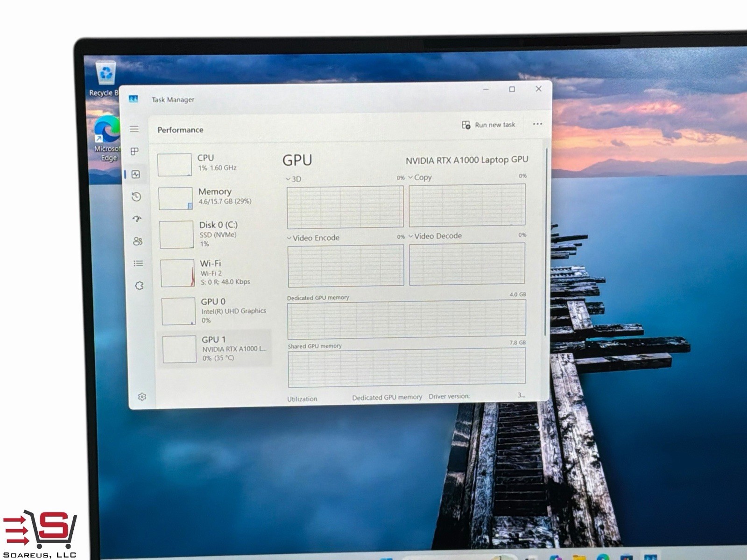Image resolution: width=747 pixels, height=560 pixels.
Task: Click the Driver version label
Action: pyautogui.click(x=449, y=396)
